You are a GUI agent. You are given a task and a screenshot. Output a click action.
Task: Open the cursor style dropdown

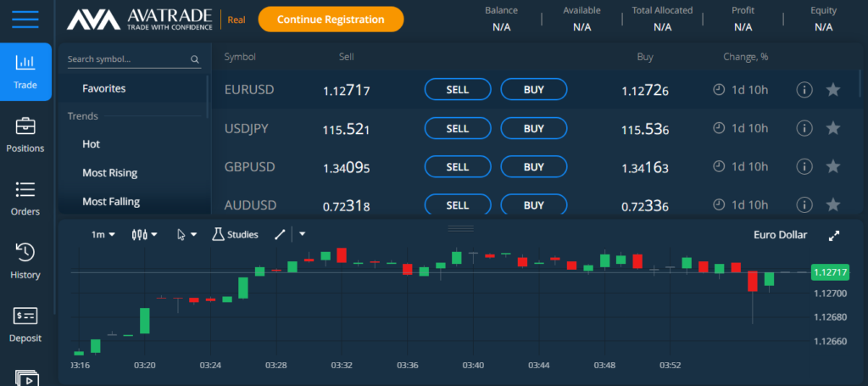[x=186, y=234]
